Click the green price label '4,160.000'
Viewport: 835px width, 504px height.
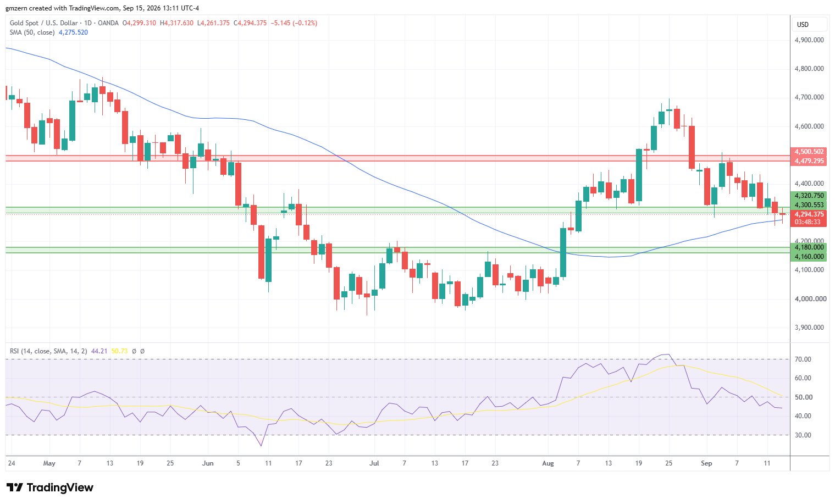[x=809, y=257]
